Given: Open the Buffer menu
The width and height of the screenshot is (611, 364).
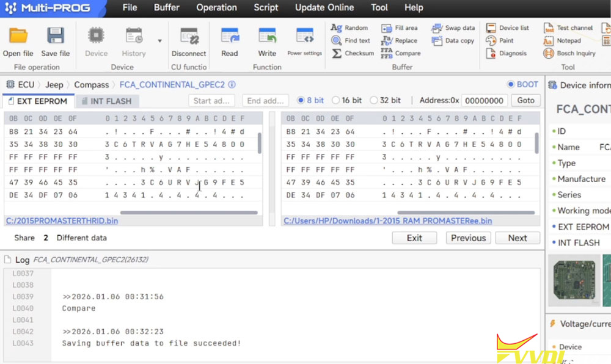Looking at the screenshot, I should click(x=166, y=8).
